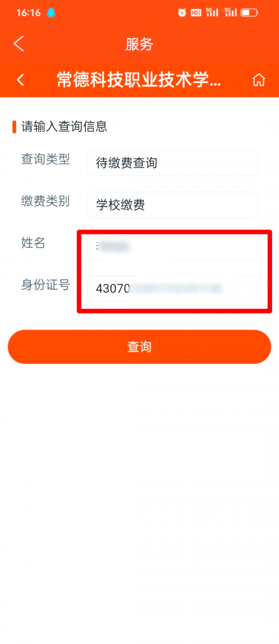Click the 身份证号 ID number field
Viewport: 279px width, 644px height.
pos(172,289)
